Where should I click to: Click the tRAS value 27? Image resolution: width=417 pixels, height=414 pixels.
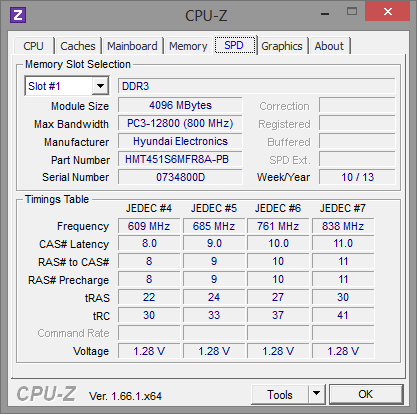[278, 297]
